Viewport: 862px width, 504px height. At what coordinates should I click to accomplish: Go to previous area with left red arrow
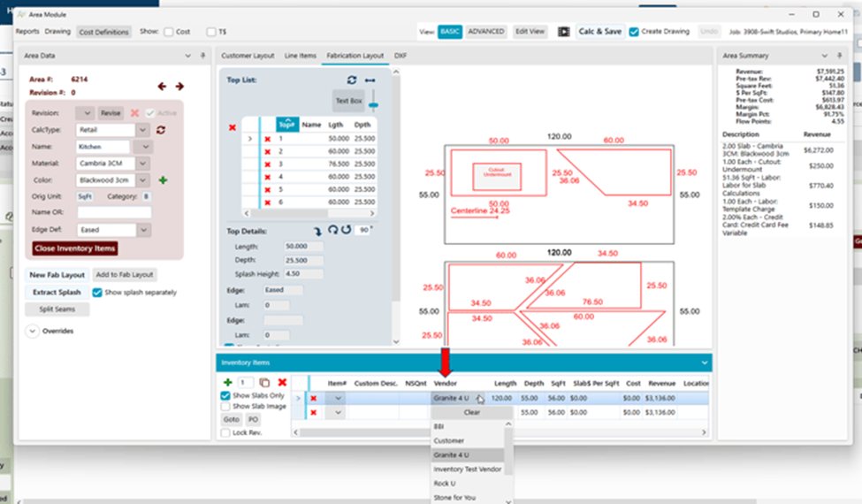click(162, 87)
